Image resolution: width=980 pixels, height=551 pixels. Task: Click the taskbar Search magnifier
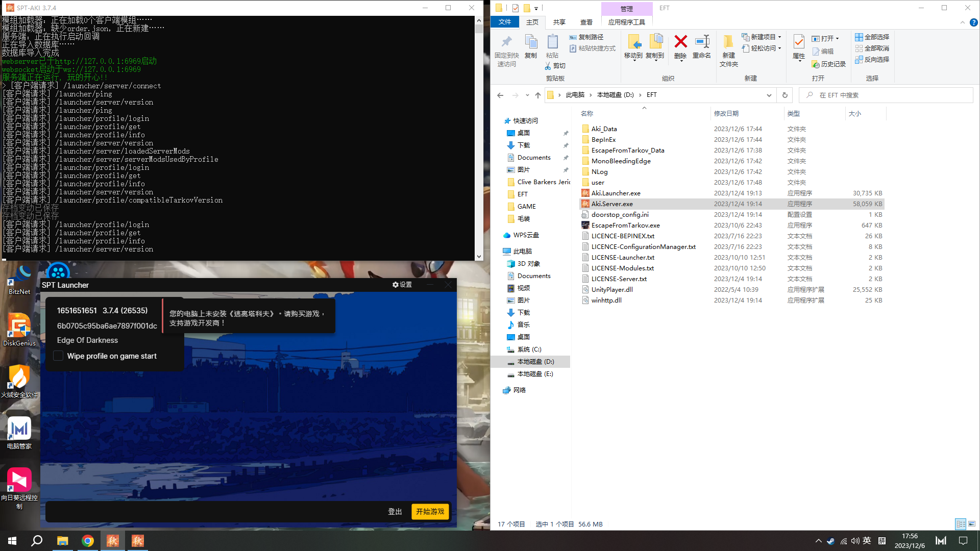pyautogui.click(x=37, y=541)
